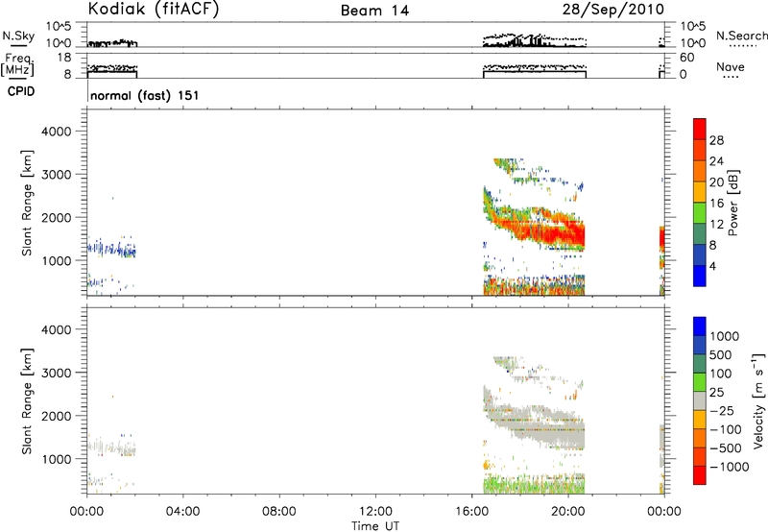Click the 'Velocity [m s-1]' colorbar label

(758, 400)
